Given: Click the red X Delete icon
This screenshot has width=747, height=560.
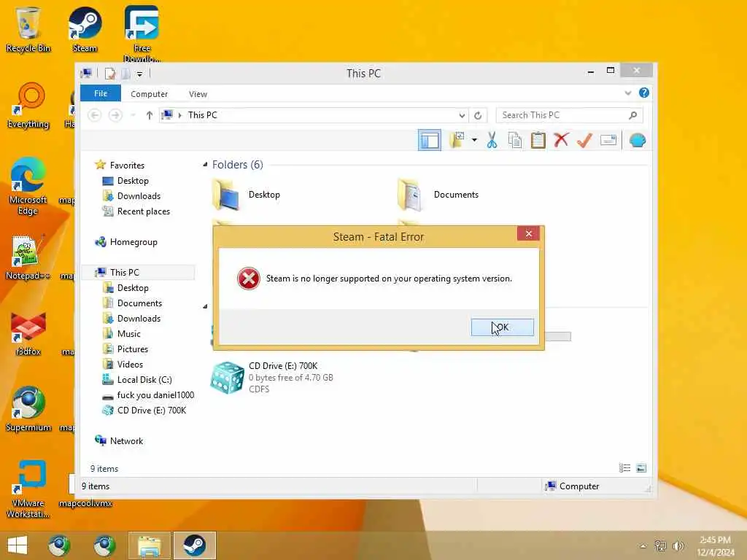Looking at the screenshot, I should (x=561, y=140).
